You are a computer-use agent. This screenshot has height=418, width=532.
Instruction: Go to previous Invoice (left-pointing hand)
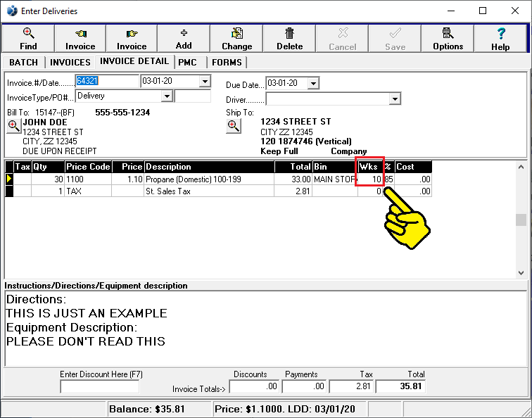[80, 38]
